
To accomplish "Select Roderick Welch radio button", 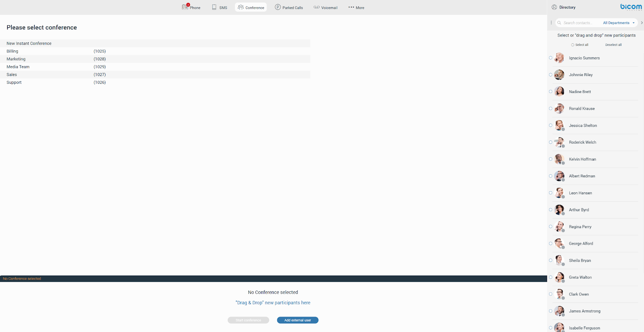I will click(551, 142).
